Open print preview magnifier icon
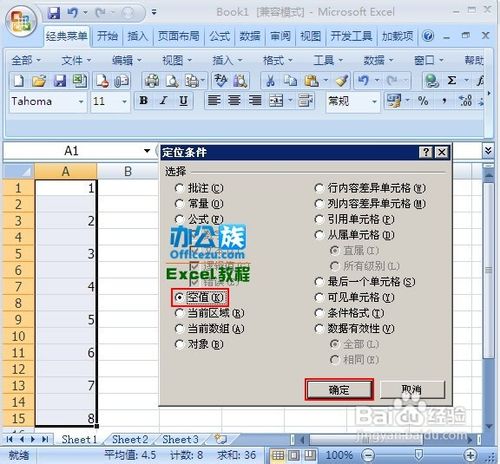This screenshot has width=500, height=464. pos(172,81)
